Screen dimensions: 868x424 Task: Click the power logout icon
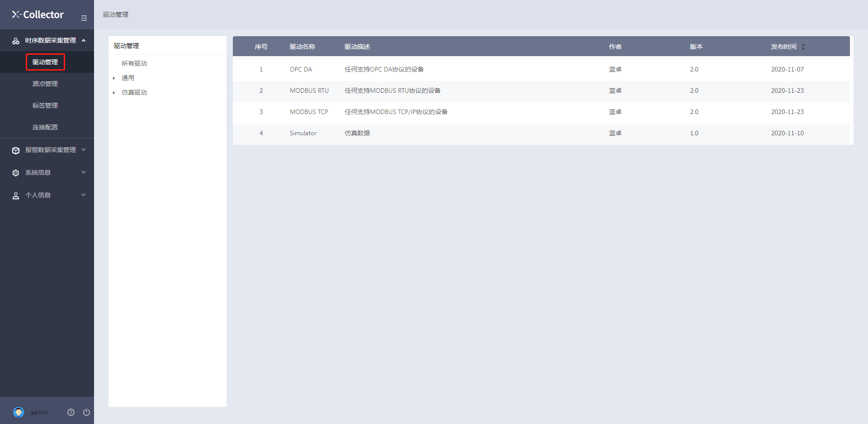[86, 412]
